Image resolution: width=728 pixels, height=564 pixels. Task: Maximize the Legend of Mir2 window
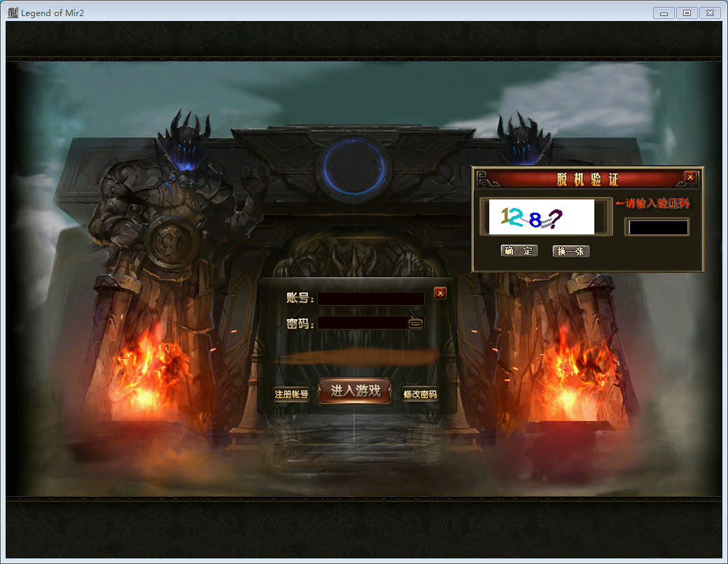pos(687,13)
